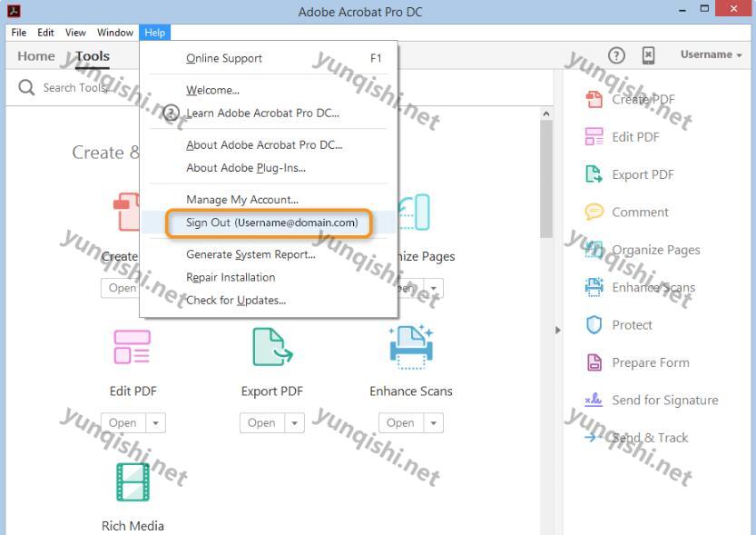Screen dimensions: 756x535
Task: Select Create PDF icon in right pane
Action: click(x=594, y=99)
